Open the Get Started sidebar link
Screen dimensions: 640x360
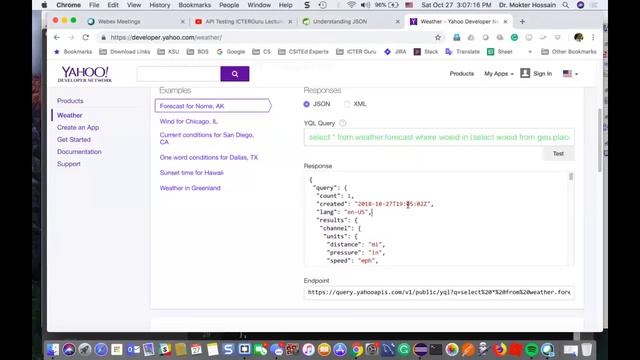pos(74,140)
